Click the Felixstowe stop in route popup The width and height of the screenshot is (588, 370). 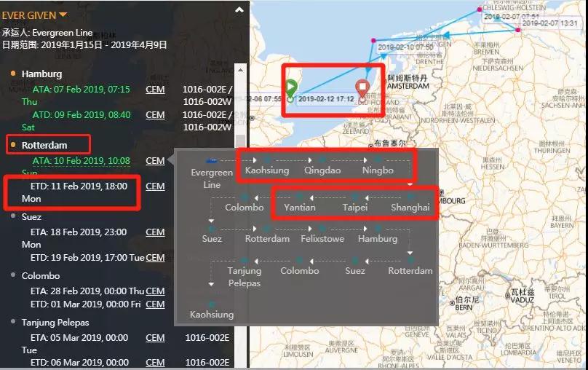[x=322, y=239]
